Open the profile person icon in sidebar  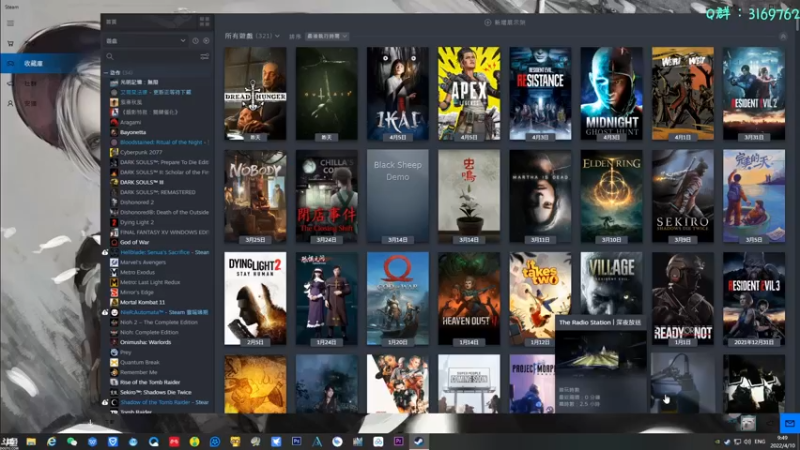click(10, 103)
